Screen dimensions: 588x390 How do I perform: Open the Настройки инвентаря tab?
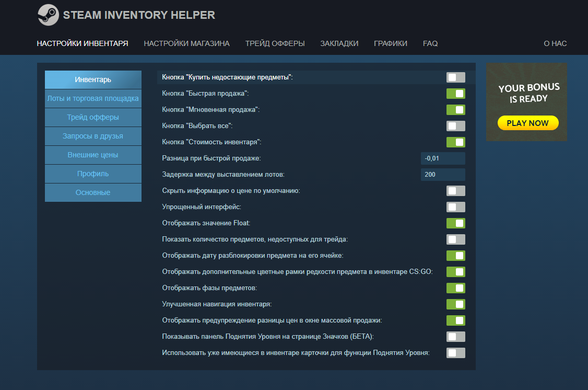(83, 43)
